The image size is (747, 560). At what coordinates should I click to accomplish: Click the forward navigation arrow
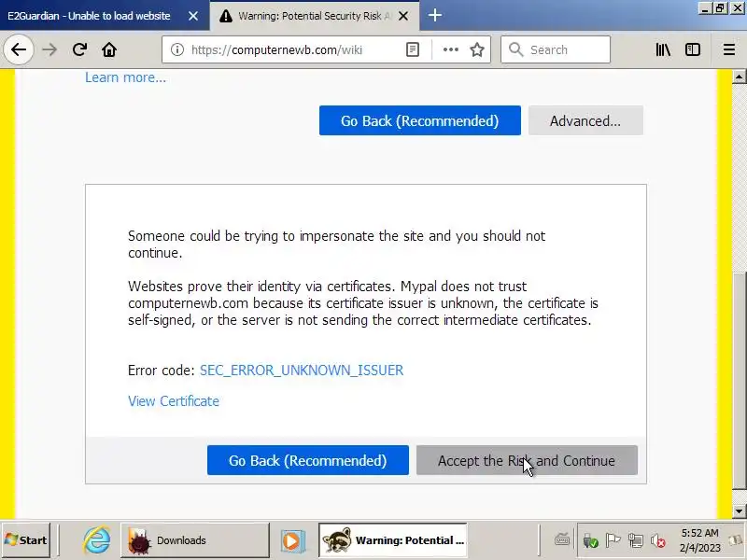(x=49, y=49)
